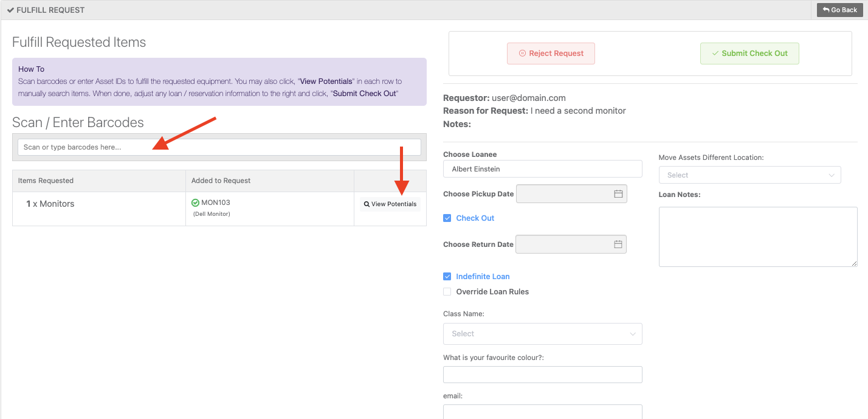Click the Choose Loanee field
Viewport: 868px width, 419px height.
[542, 169]
